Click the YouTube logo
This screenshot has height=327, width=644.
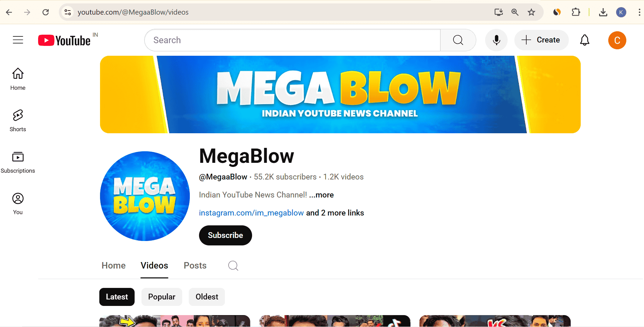(x=65, y=40)
